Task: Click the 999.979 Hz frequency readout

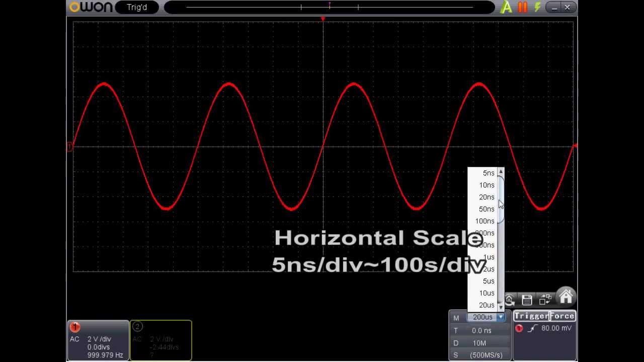Action: [105, 355]
